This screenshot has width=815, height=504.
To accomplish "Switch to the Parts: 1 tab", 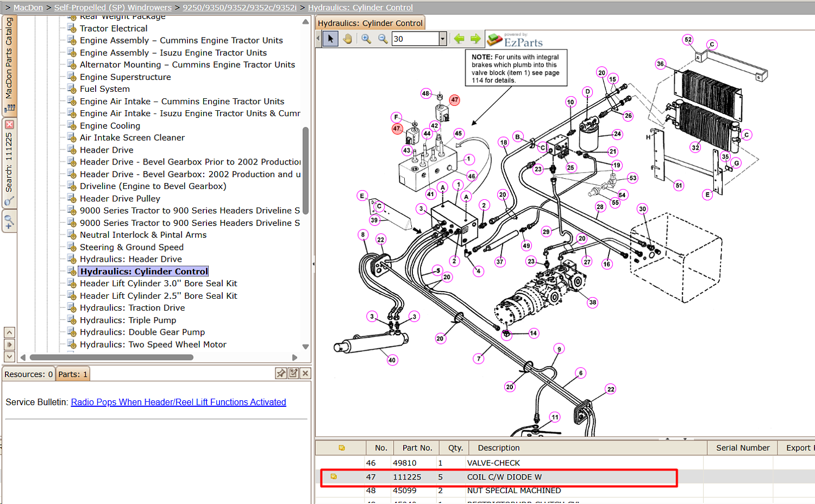I will pyautogui.click(x=73, y=374).
